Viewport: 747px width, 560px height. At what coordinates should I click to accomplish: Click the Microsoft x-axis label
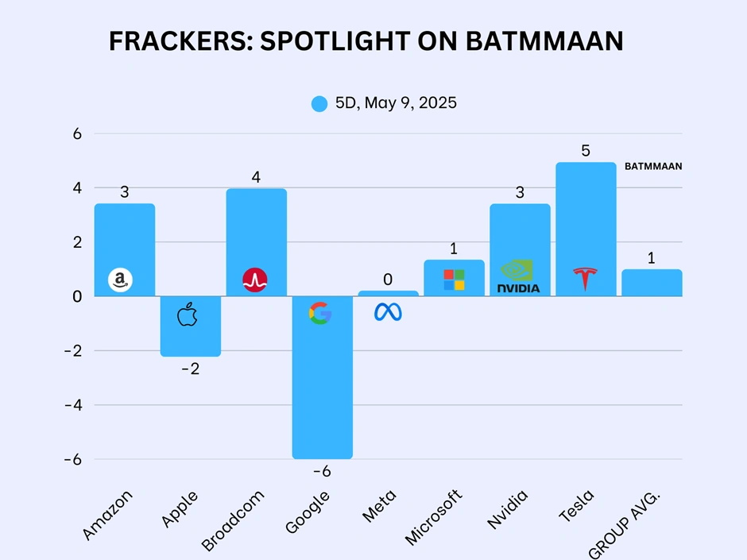433,516
